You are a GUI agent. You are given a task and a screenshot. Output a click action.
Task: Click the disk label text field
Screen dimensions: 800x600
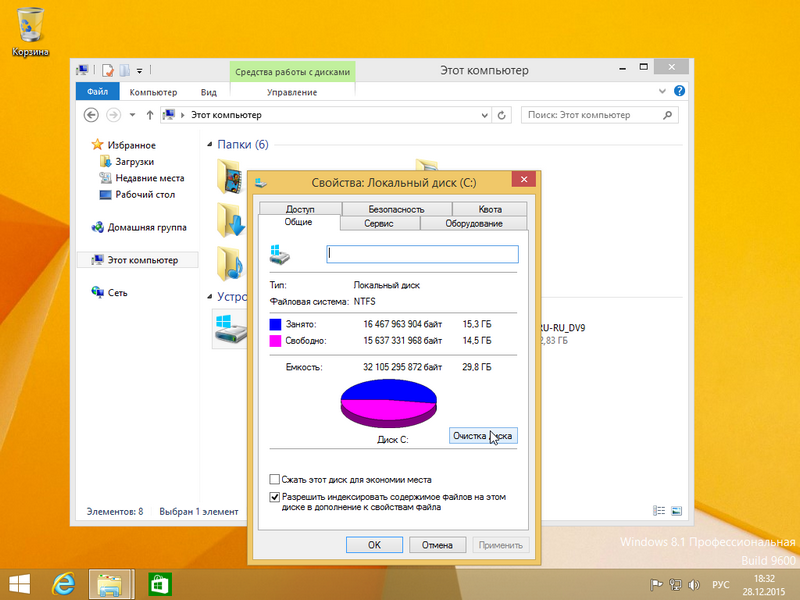(422, 254)
